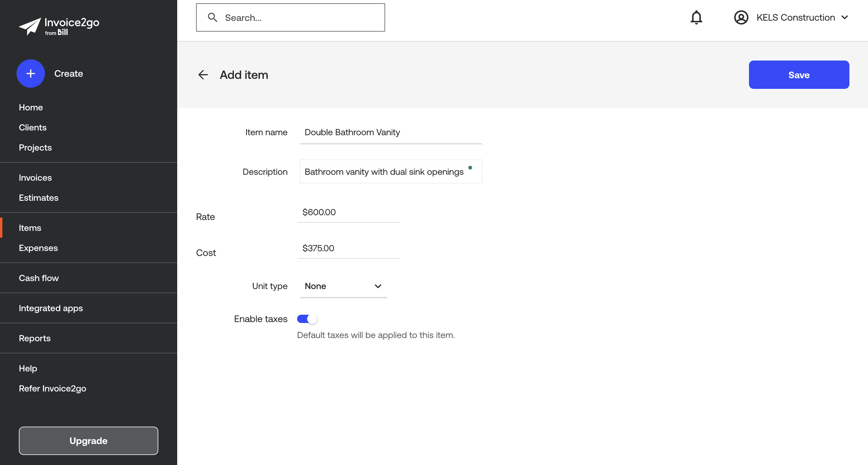Click the back arrow navigation icon
Image resolution: width=868 pixels, height=465 pixels.
click(x=203, y=74)
